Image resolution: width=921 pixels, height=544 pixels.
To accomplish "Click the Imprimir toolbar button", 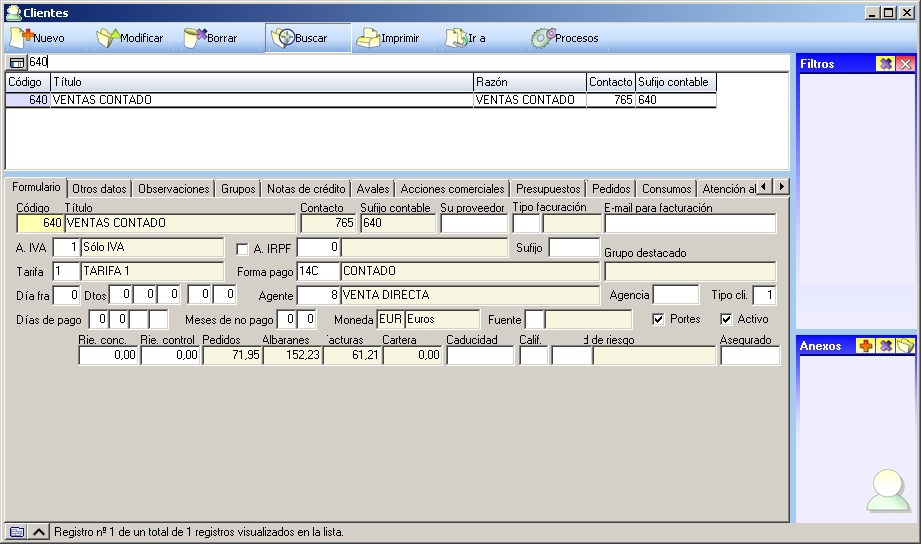I will point(388,38).
